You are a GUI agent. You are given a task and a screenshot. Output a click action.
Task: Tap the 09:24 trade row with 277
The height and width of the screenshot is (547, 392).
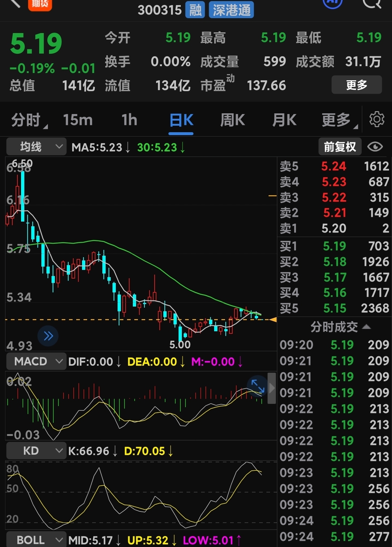(x=334, y=536)
